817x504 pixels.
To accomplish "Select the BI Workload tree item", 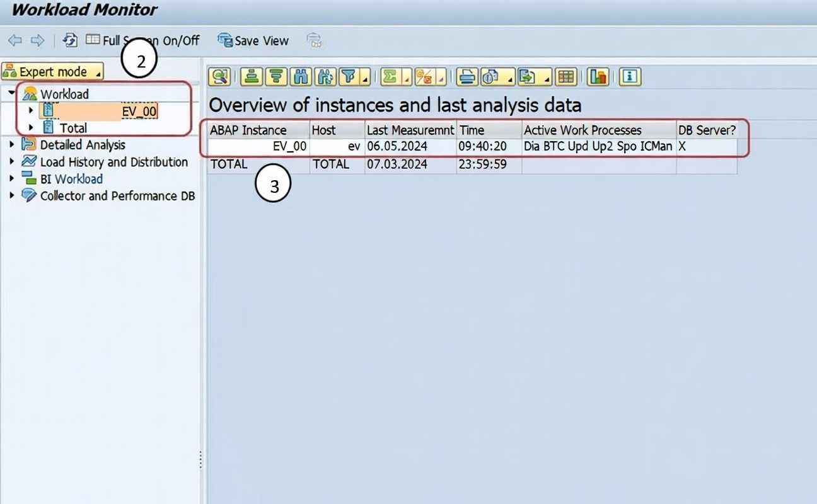I will point(71,179).
